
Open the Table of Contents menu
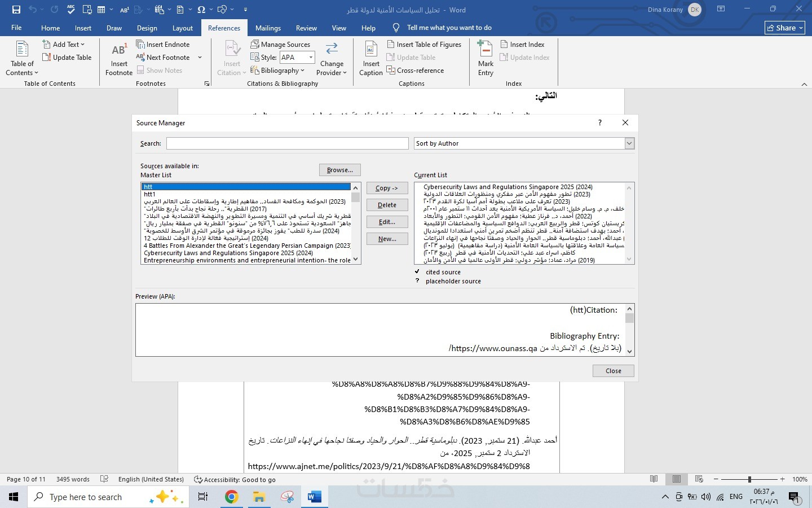(x=22, y=58)
